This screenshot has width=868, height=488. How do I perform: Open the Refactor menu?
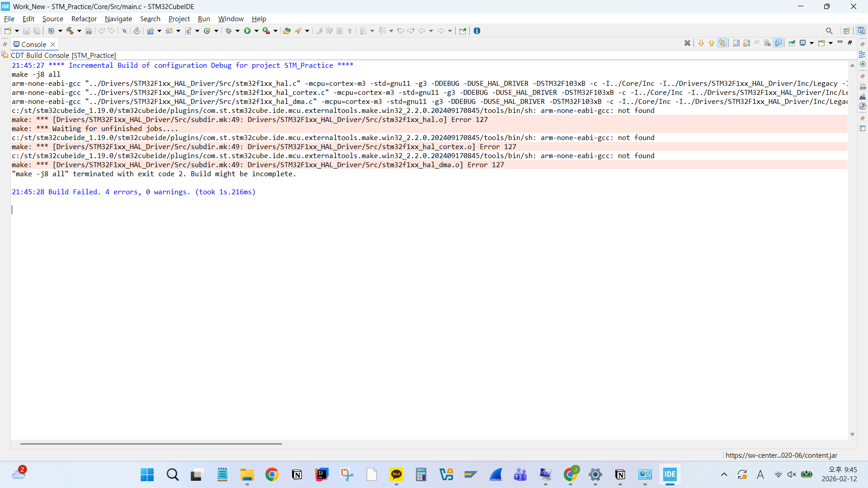pos(84,19)
